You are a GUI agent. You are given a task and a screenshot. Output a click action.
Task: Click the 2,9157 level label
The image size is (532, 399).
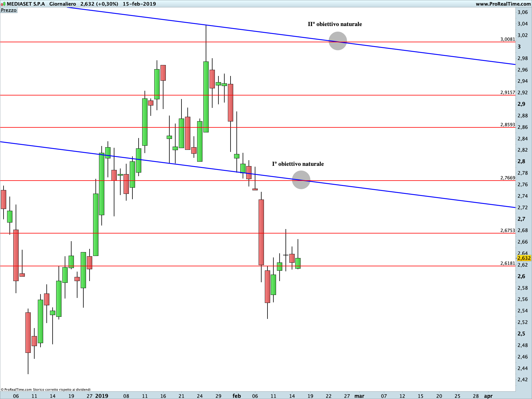tap(508, 92)
